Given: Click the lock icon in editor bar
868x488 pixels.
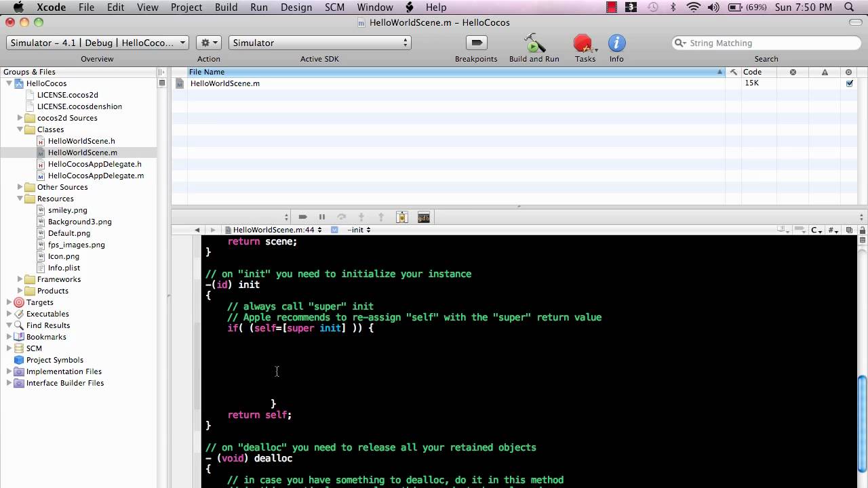Looking at the screenshot, I should (863, 230).
